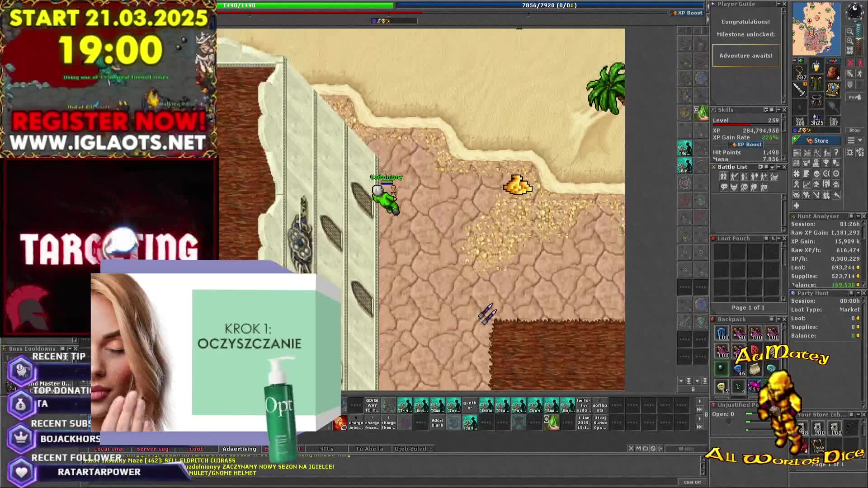Click the boots slot showing 3h25
This screenshot has height=488, width=868.
(x=816, y=119)
